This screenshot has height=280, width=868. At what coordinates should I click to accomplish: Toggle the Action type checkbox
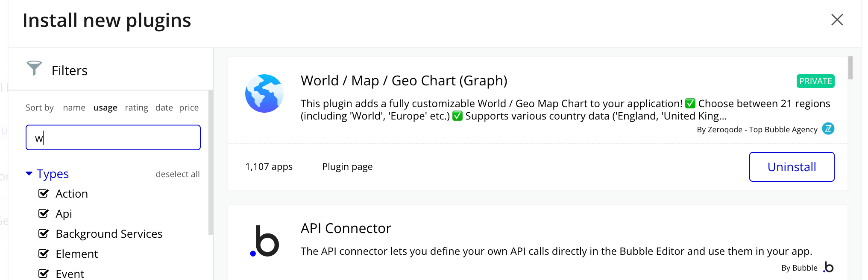[44, 193]
